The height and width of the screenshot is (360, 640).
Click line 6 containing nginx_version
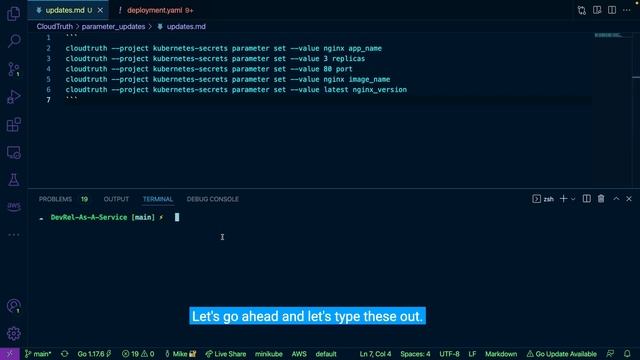[236, 89]
